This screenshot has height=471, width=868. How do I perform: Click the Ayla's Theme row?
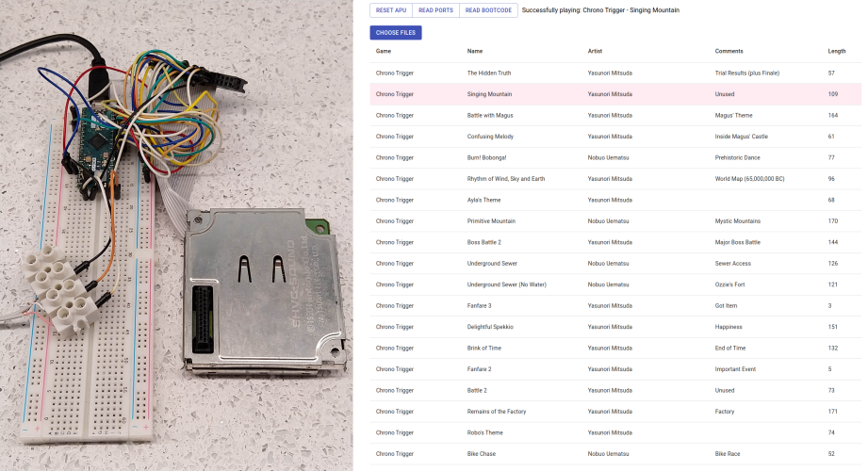[483, 200]
